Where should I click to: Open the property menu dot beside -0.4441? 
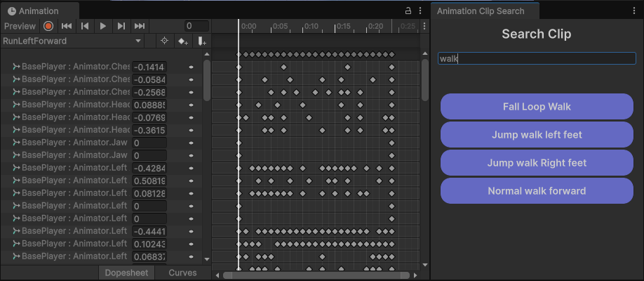click(x=191, y=231)
